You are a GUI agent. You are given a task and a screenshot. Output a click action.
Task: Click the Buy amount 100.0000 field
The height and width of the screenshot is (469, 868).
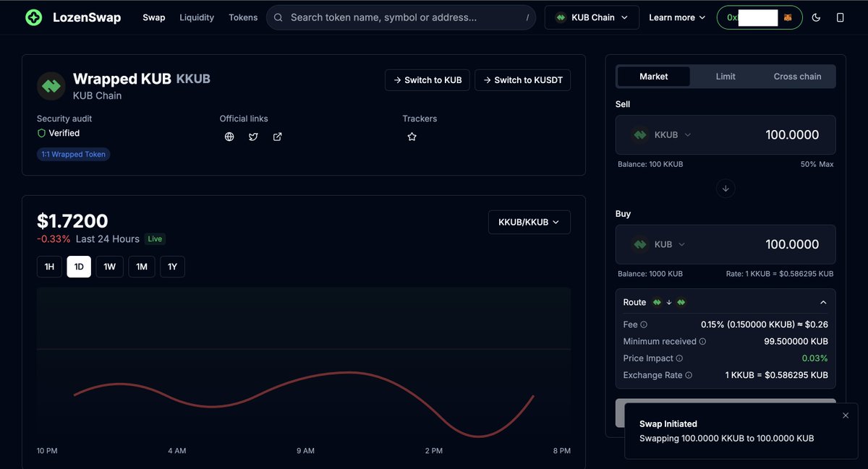[x=792, y=244]
